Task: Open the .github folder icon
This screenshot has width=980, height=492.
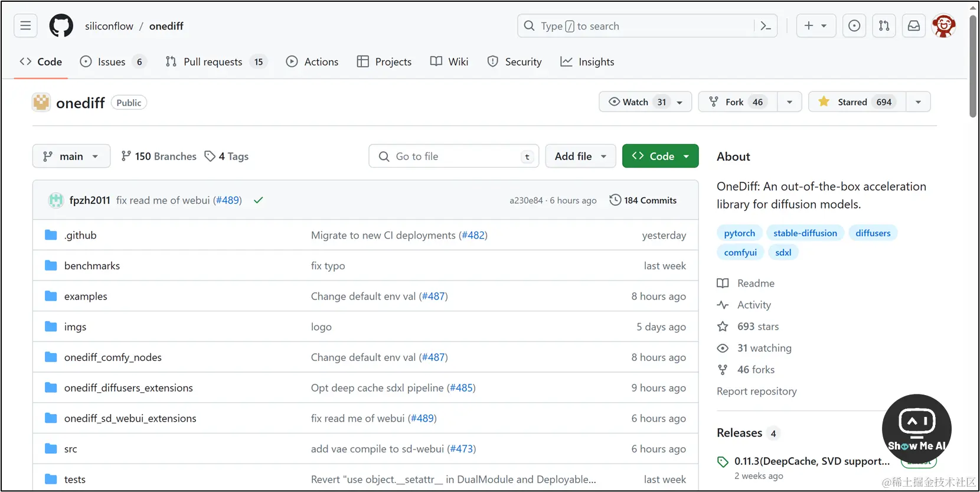Action: point(51,235)
